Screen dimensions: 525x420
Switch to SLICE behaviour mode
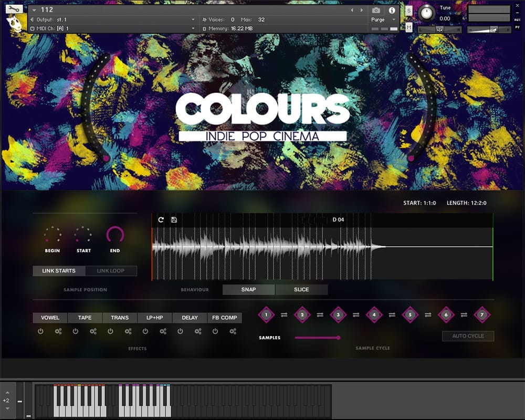301,289
